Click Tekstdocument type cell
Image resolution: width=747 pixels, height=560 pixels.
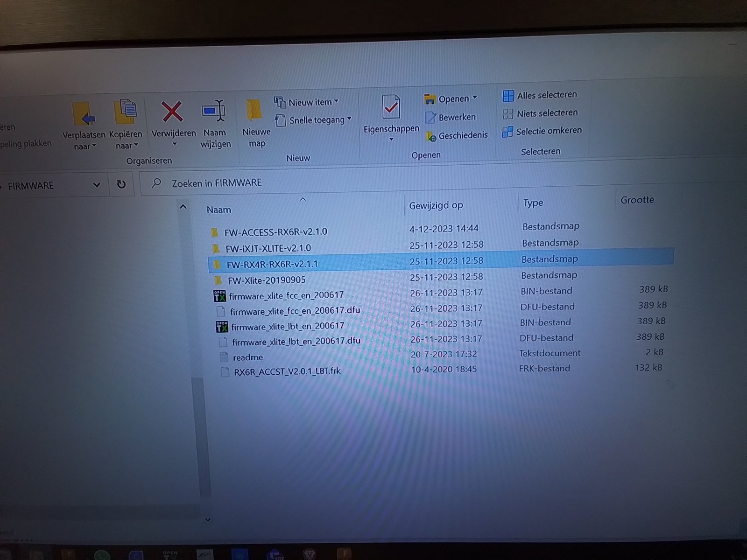(x=550, y=353)
